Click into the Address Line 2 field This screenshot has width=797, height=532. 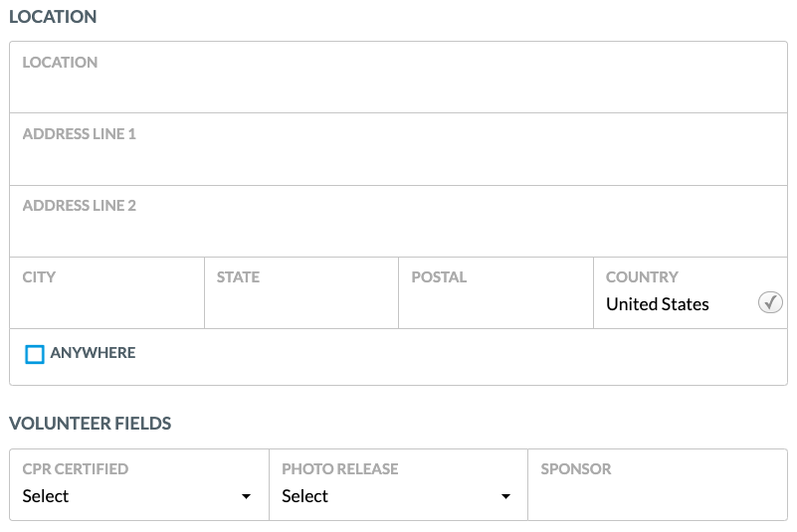[x=398, y=221]
